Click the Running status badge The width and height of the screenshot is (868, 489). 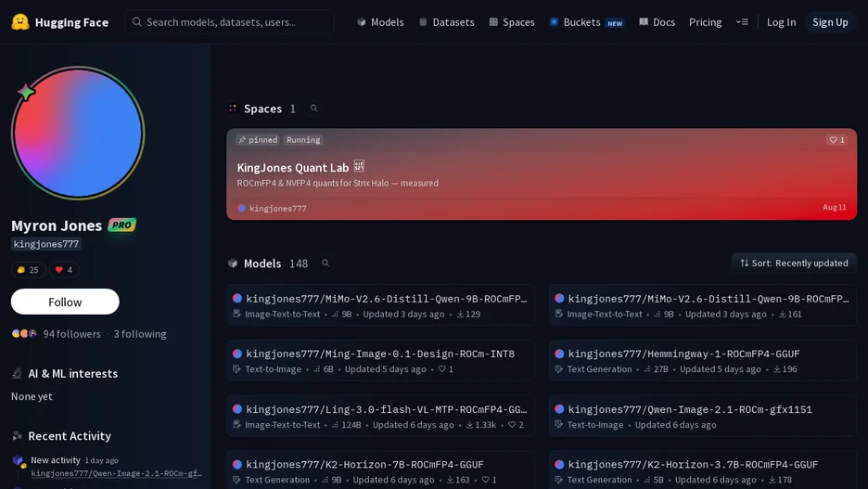tap(303, 140)
